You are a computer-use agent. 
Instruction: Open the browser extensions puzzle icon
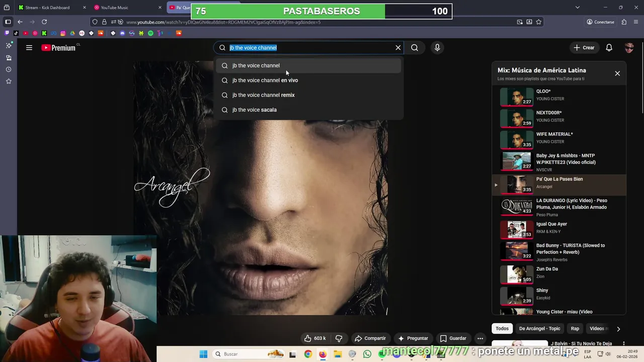tap(624, 22)
